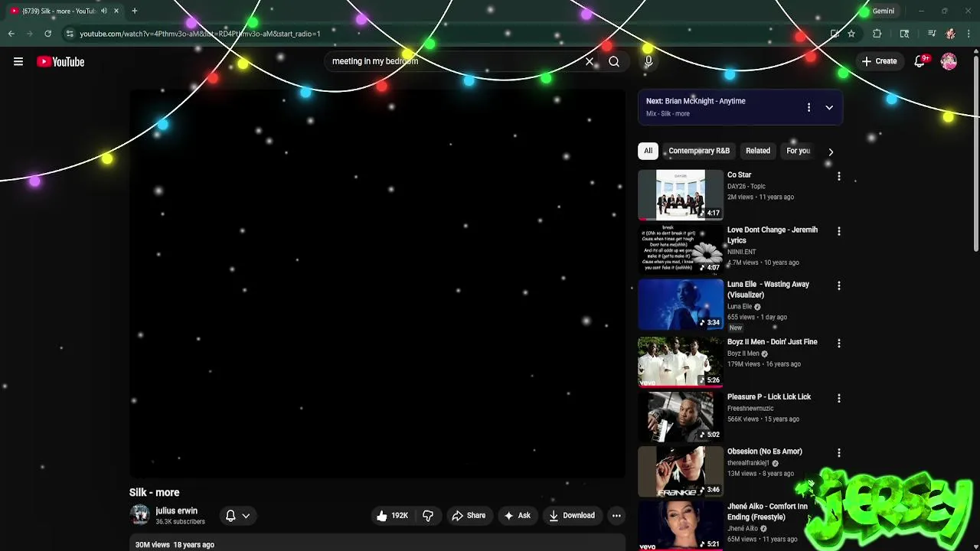Start voice search with the microphone
This screenshot has height=551, width=980.
(x=648, y=62)
